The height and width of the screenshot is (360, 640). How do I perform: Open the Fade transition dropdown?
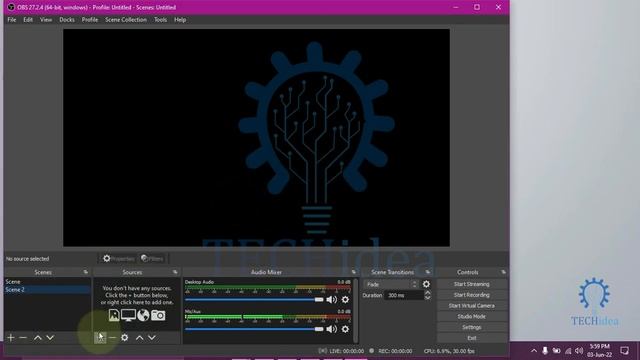tap(391, 284)
